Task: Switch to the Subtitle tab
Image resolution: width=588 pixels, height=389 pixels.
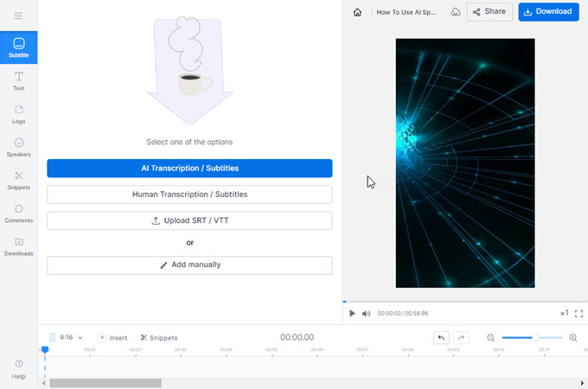Action: point(18,48)
